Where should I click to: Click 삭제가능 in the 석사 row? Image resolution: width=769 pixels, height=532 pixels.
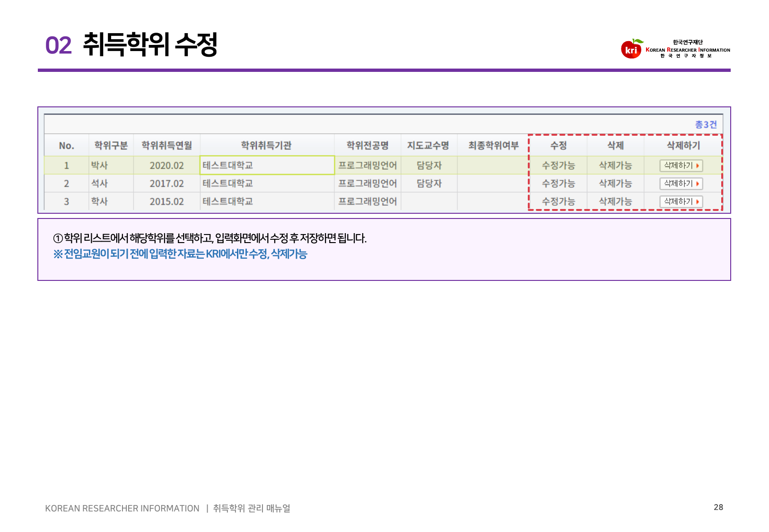(615, 183)
